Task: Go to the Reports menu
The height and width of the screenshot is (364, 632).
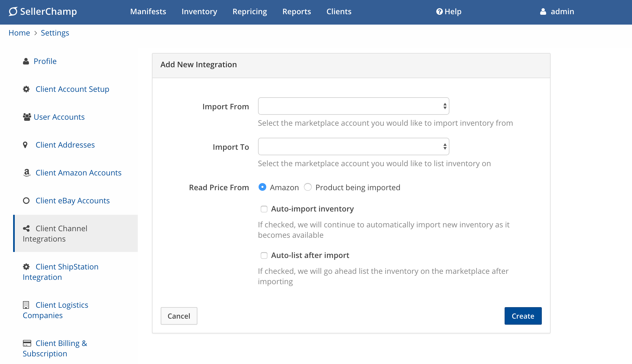Action: coord(297,11)
